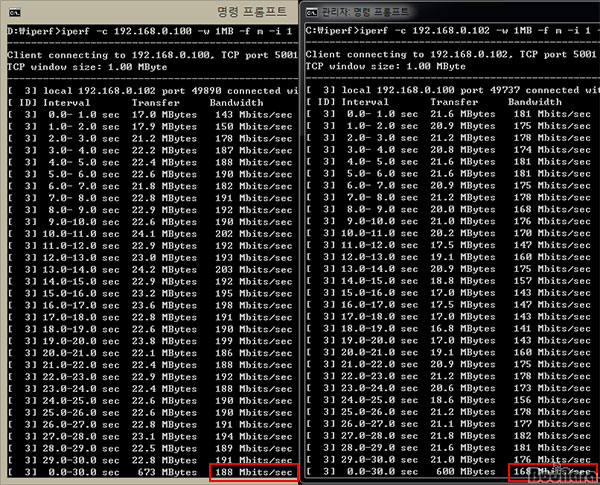
Task: Click the right window '16.8 MBytes' value
Action: click(x=463, y=328)
